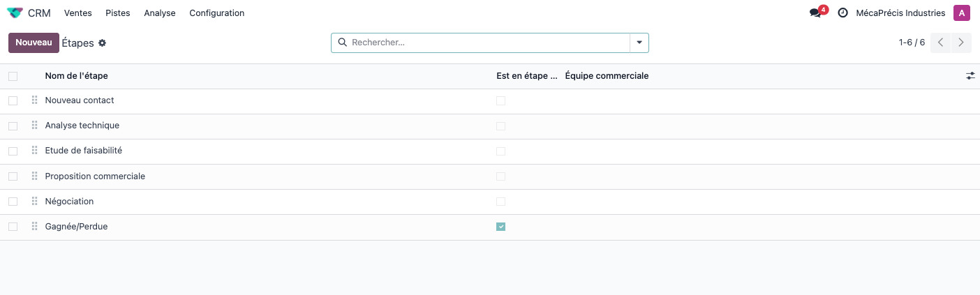Open the user avatar menu

962,13
